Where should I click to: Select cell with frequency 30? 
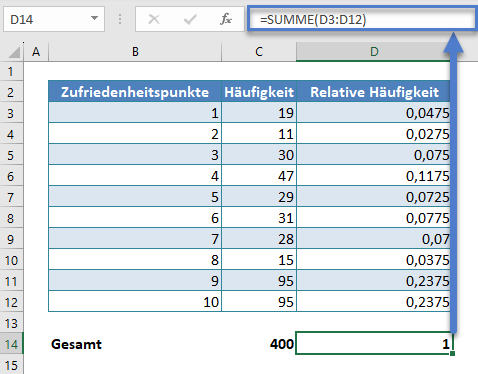pos(259,155)
